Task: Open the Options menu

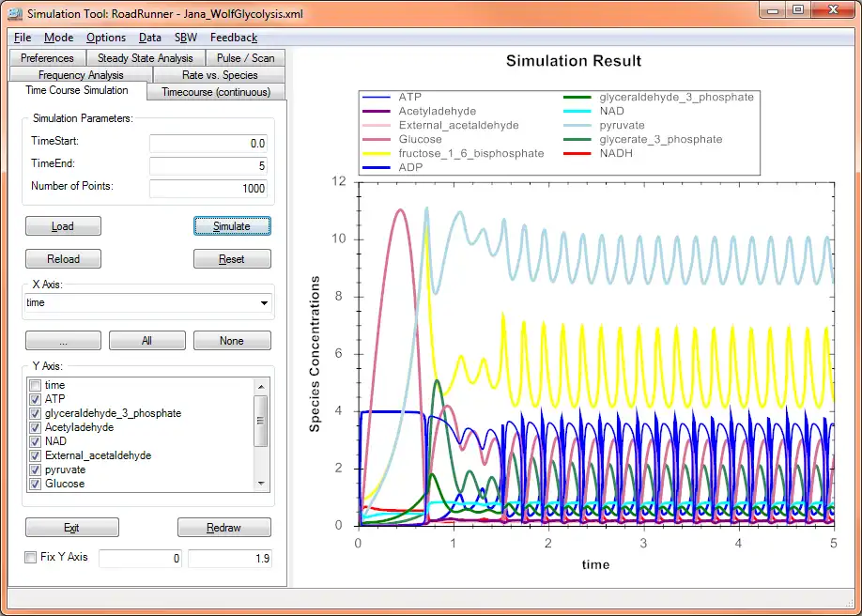Action: 106,38
